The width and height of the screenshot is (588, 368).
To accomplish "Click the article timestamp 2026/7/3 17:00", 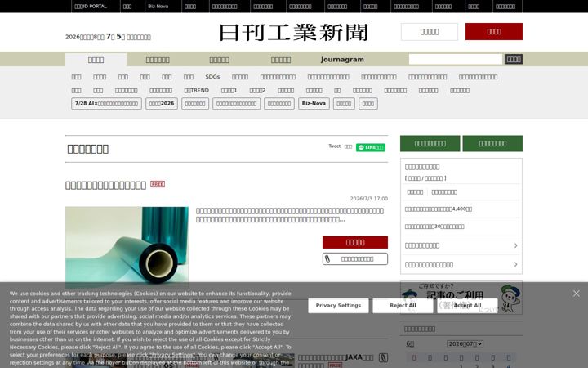I will 369,199.
